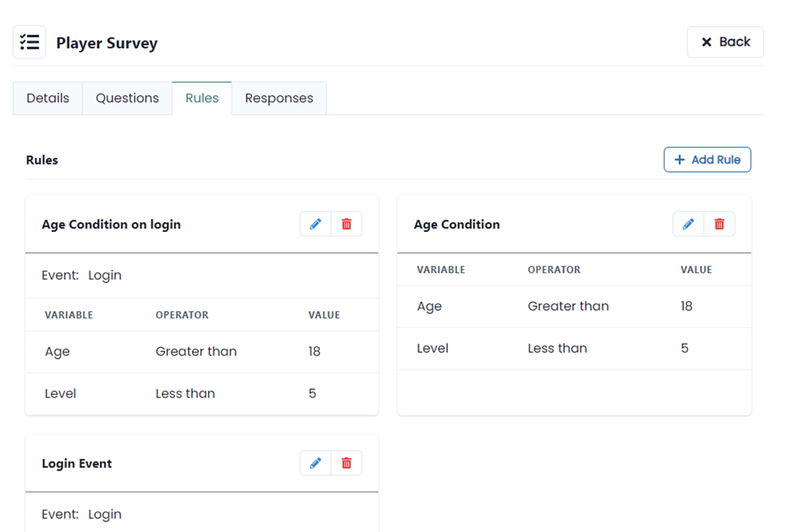Edit the Login Event rule
Viewport: 791px width, 532px height.
point(315,462)
